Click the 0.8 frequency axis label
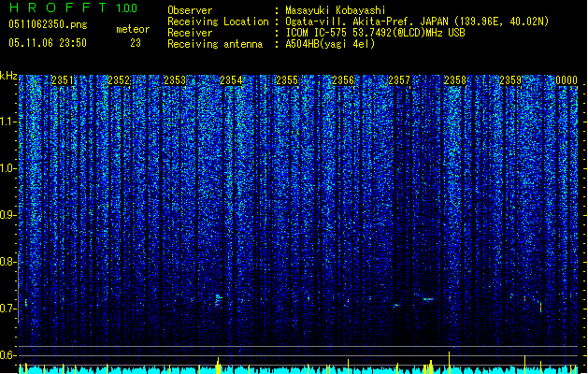Screen dimensions: 588x374 [x=6, y=262]
